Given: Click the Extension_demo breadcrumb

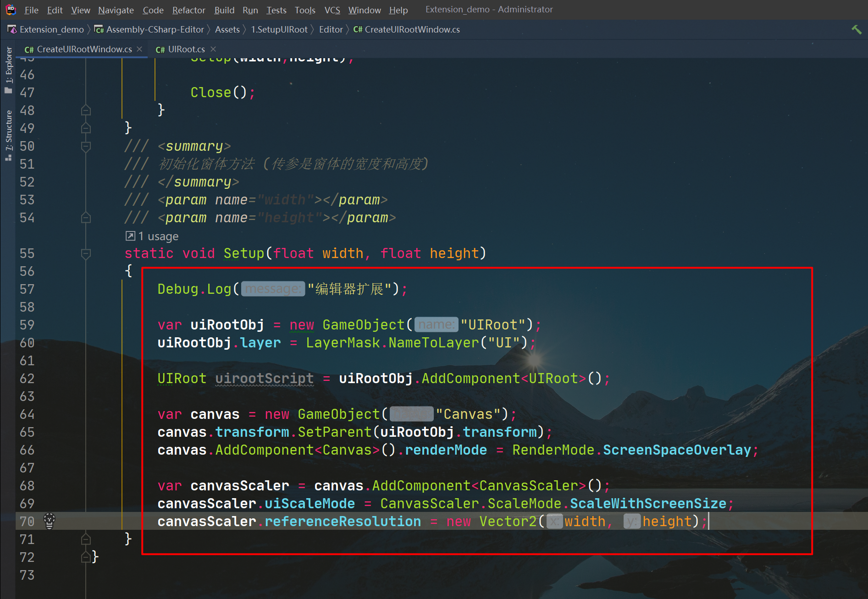Looking at the screenshot, I should pos(46,29).
